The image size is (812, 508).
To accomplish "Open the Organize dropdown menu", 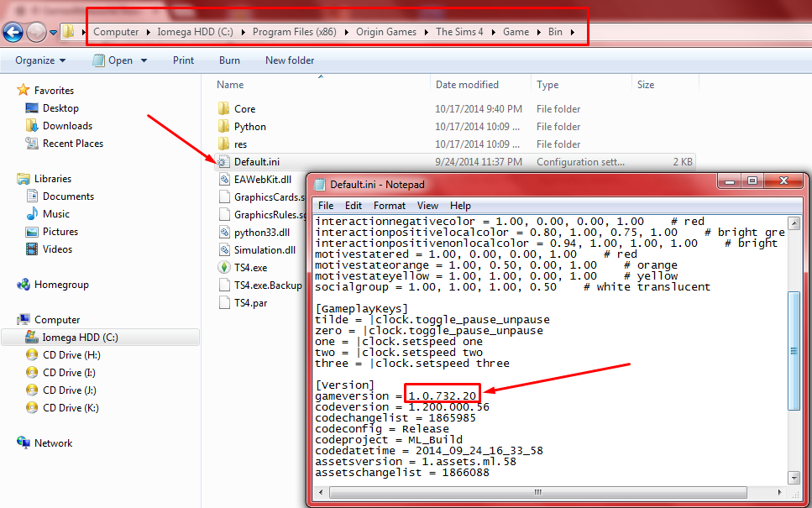I will [40, 60].
